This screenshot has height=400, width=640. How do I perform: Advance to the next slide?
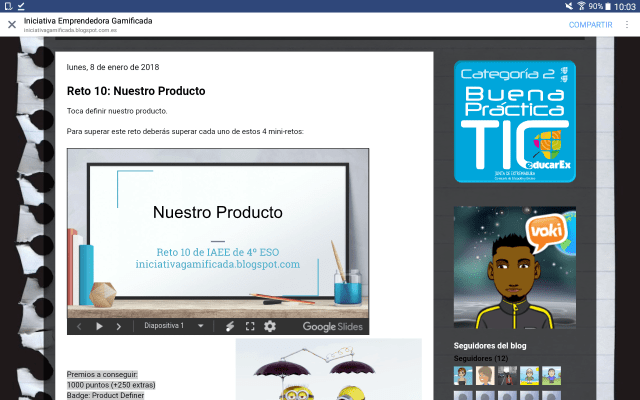click(119, 326)
